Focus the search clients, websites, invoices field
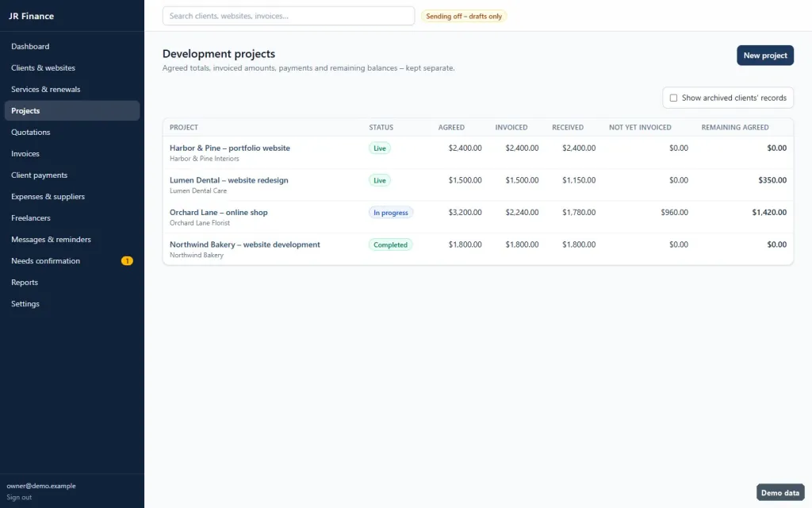Image resolution: width=812 pixels, height=508 pixels. click(289, 16)
